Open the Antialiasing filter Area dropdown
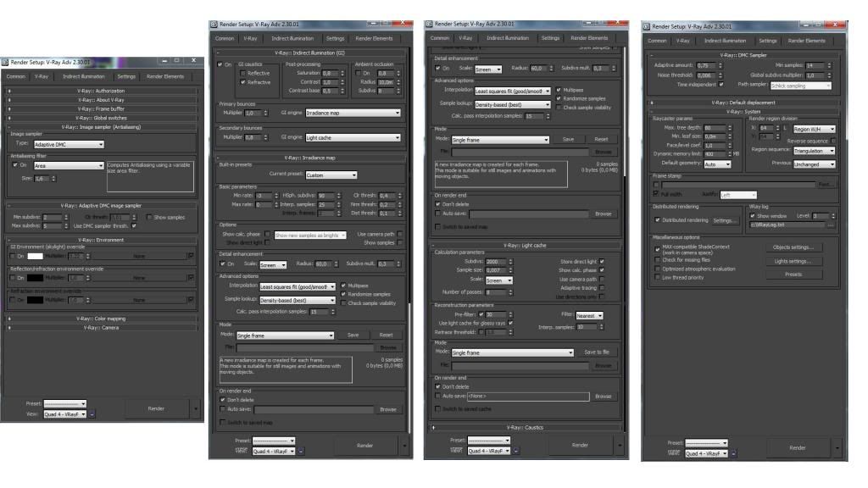The image size is (868, 488). pos(69,165)
